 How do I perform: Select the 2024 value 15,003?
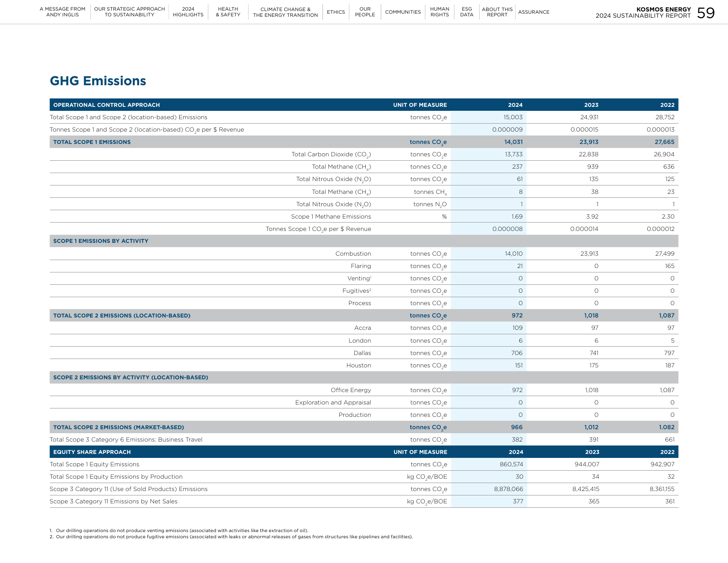coord(513,117)
